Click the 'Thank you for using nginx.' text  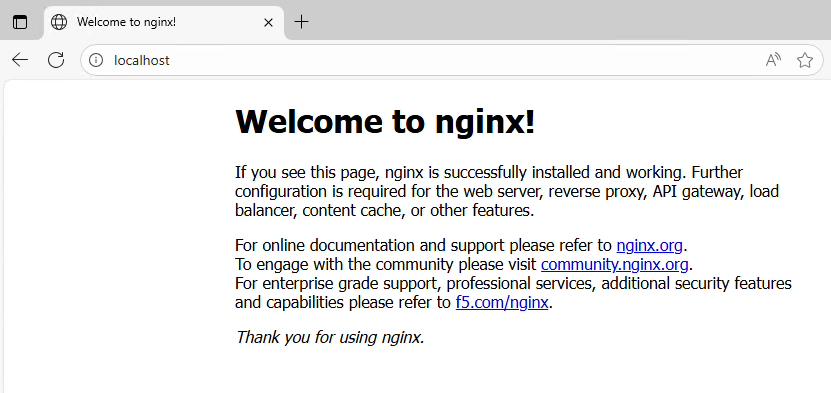point(330,337)
